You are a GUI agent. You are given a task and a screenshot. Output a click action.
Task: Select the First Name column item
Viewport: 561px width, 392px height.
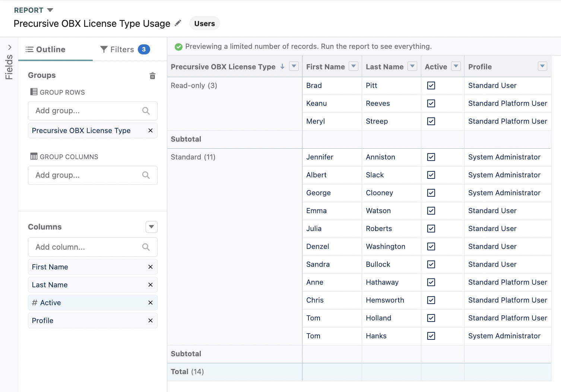pyautogui.click(x=93, y=267)
